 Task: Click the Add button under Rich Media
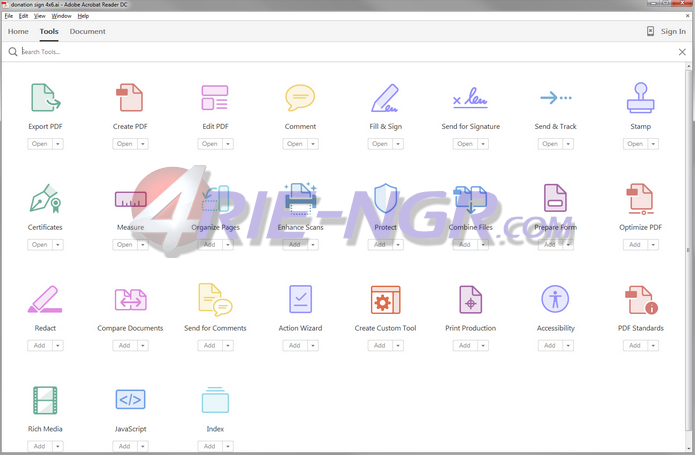(x=39, y=446)
